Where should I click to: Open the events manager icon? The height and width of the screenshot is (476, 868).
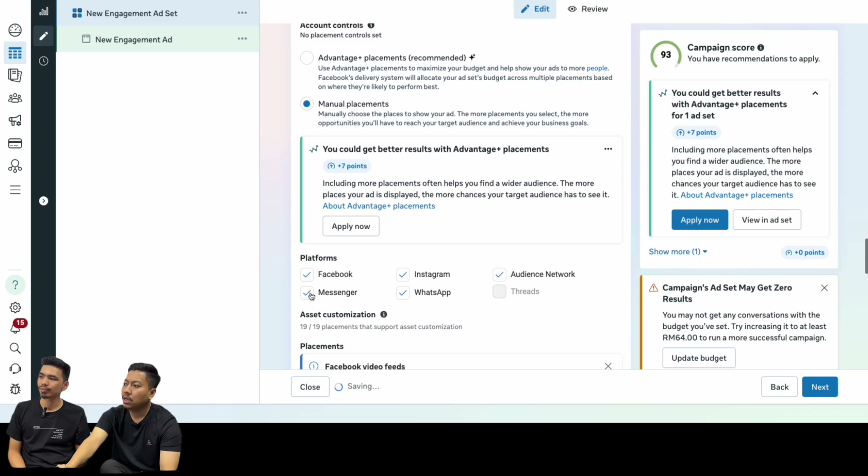pos(15,166)
